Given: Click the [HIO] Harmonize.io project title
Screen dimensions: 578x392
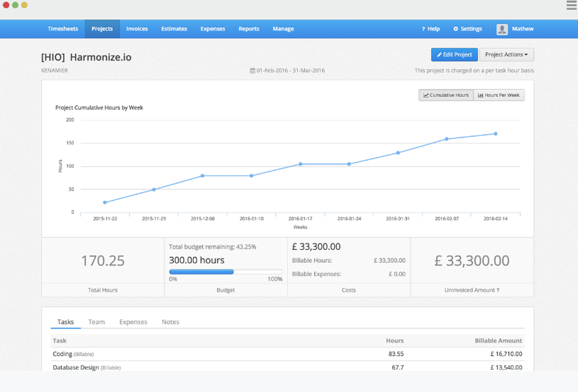Looking at the screenshot, I should pyautogui.click(x=86, y=57).
